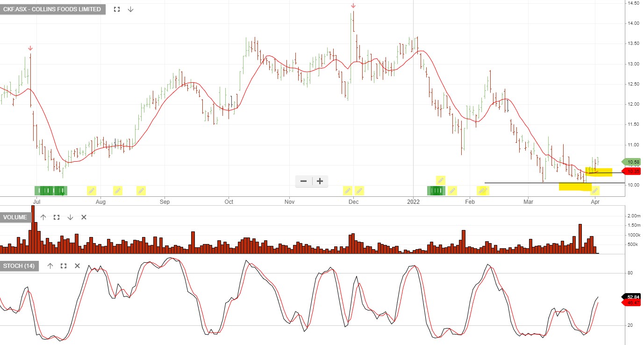Maximize the STOCH (14) panel
Screen dimensions: 644x345
click(64, 266)
